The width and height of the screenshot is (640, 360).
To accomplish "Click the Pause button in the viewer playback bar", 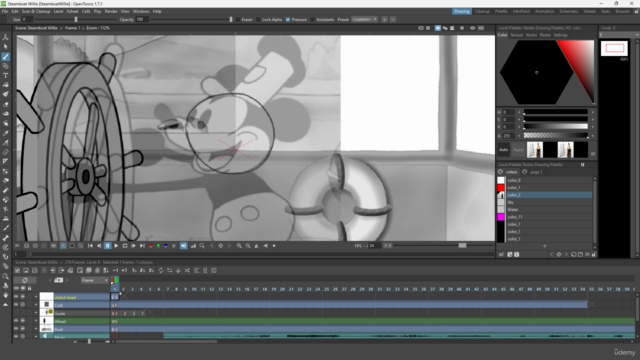I will click(x=107, y=246).
